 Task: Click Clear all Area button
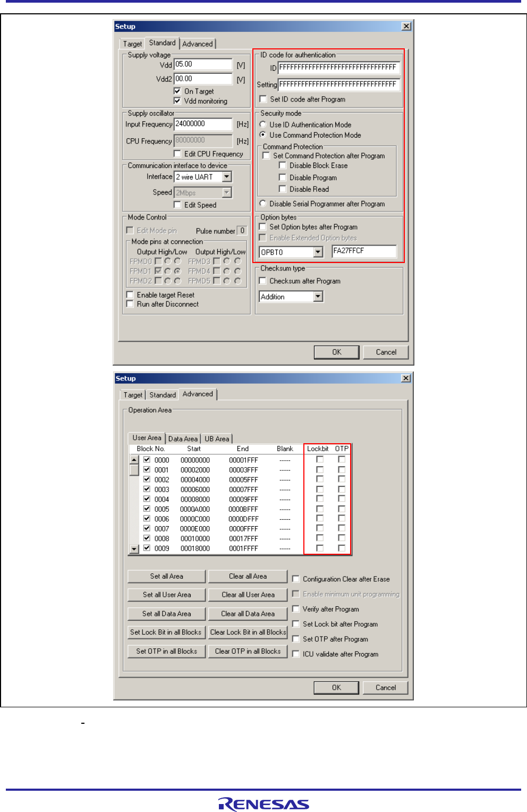(x=248, y=576)
